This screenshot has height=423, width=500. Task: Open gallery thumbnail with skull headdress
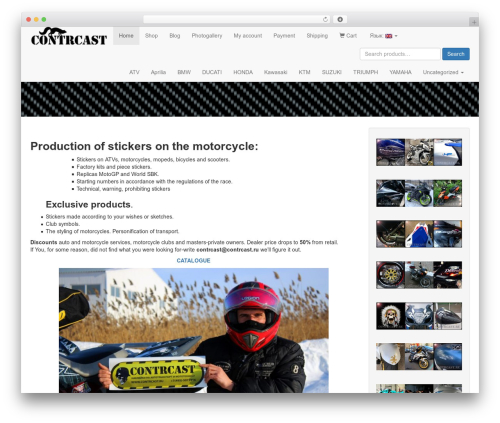(x=391, y=316)
